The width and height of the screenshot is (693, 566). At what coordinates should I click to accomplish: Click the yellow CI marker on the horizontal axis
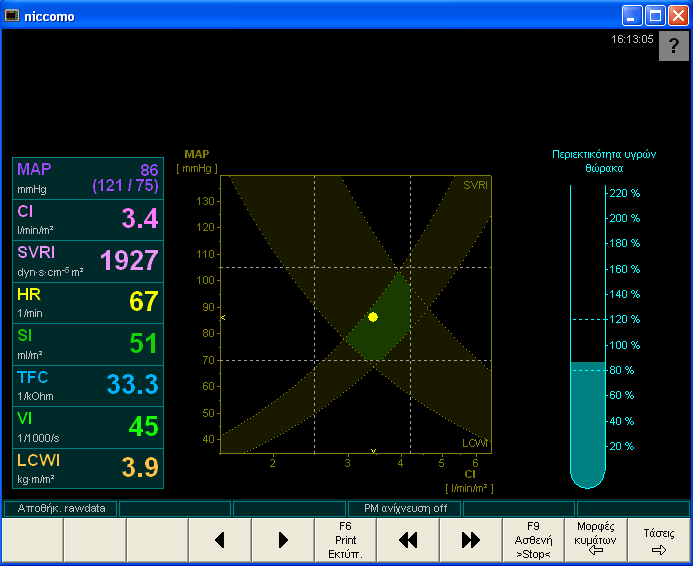pos(373,451)
